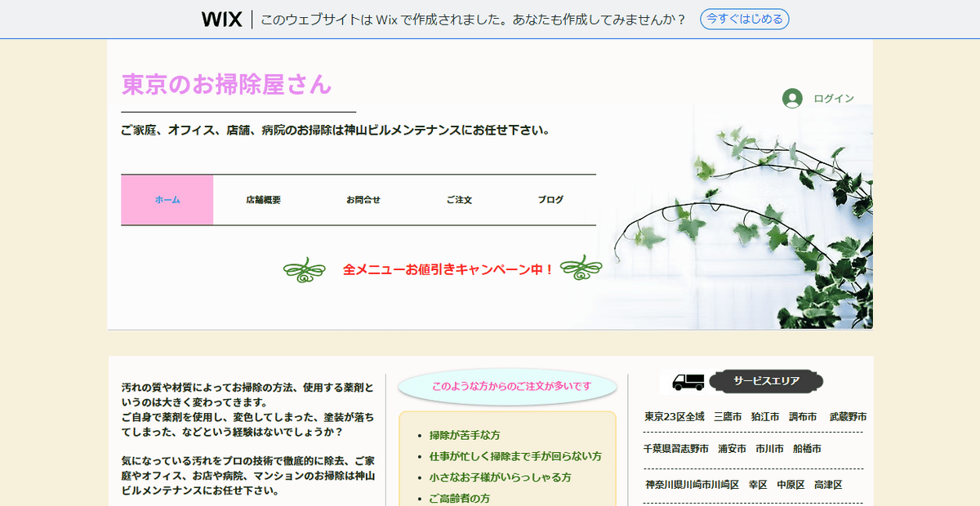Select the ホーム menu tab

click(167, 200)
